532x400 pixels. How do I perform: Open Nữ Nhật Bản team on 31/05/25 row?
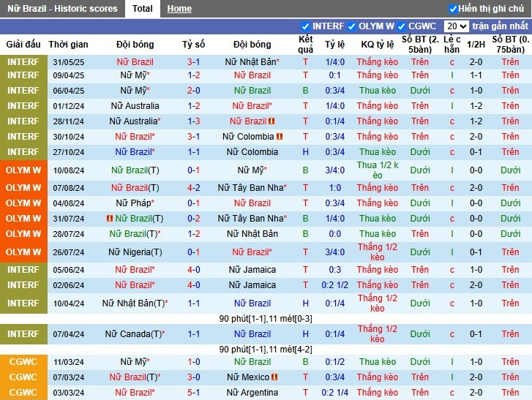pos(252,62)
